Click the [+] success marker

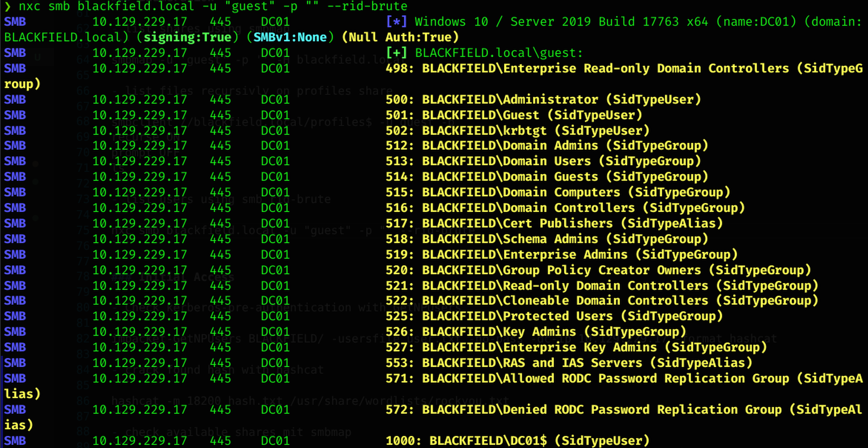click(x=396, y=53)
